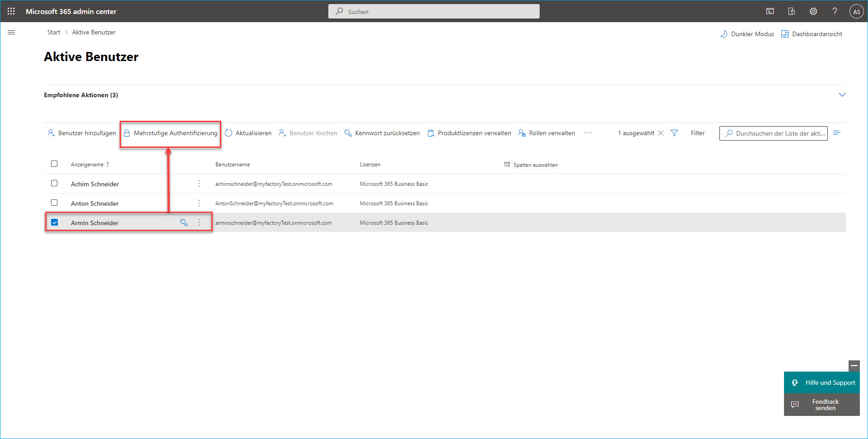
Task: Open Dashboardansicht
Action: point(812,34)
